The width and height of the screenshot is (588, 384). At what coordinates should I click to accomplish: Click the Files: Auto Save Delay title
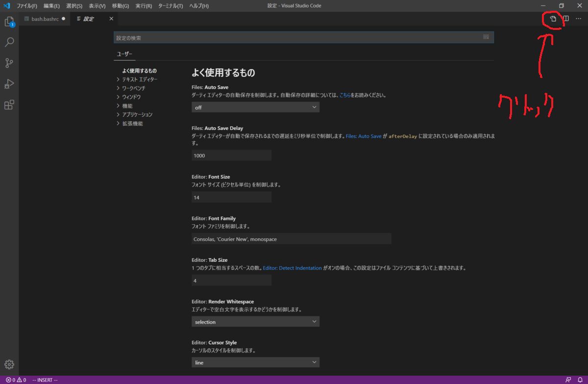tap(217, 128)
